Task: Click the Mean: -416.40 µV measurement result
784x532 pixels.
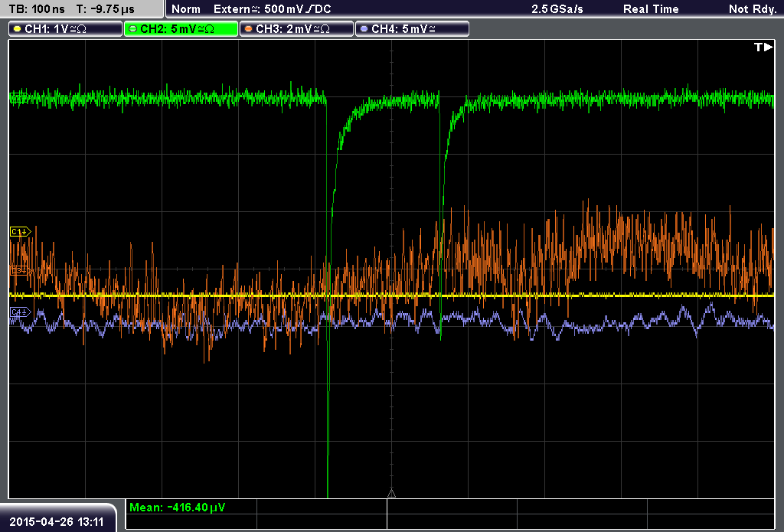Action: 178,508
